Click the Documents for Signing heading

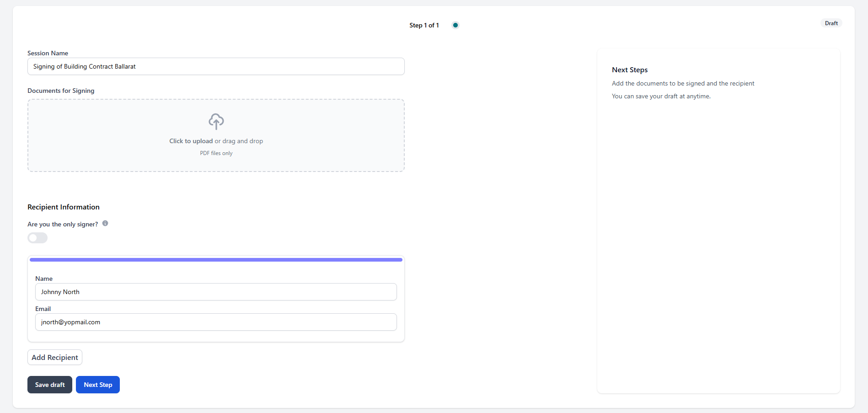[x=60, y=90]
